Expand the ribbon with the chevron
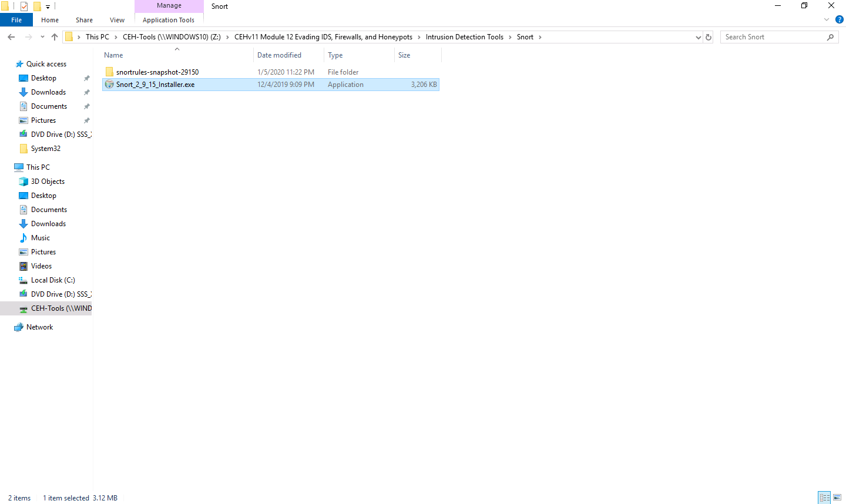 coord(826,19)
